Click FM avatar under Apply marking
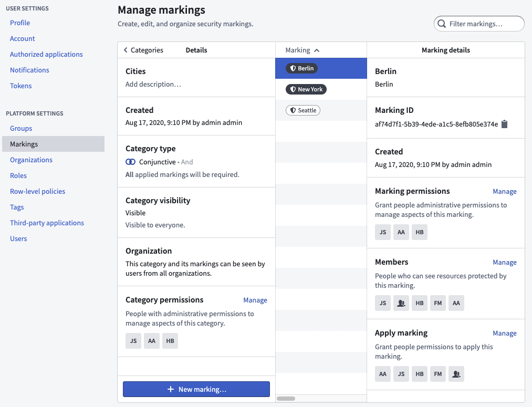Screen dimensions: 532x407 pyautogui.click(x=437, y=374)
